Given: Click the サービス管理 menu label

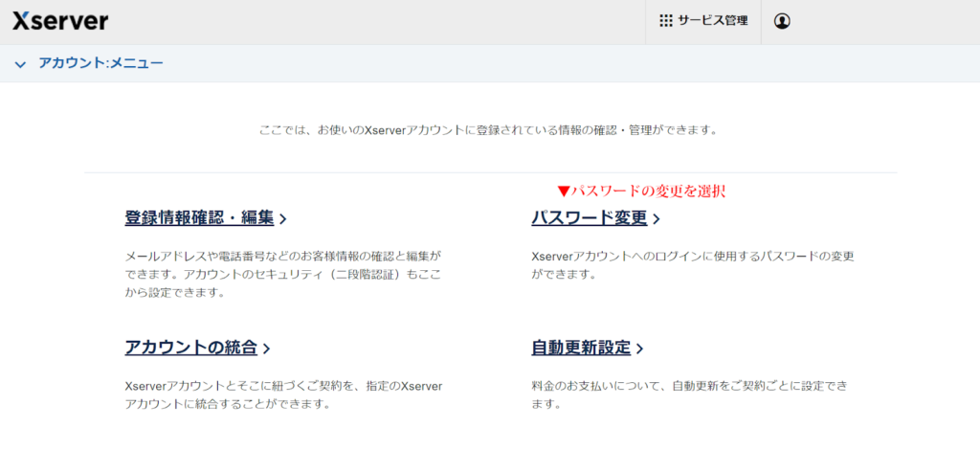Looking at the screenshot, I should pos(712,21).
